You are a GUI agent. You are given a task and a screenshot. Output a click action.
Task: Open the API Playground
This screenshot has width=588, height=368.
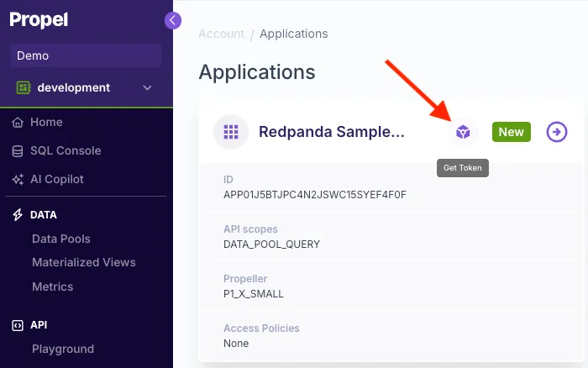pos(63,350)
